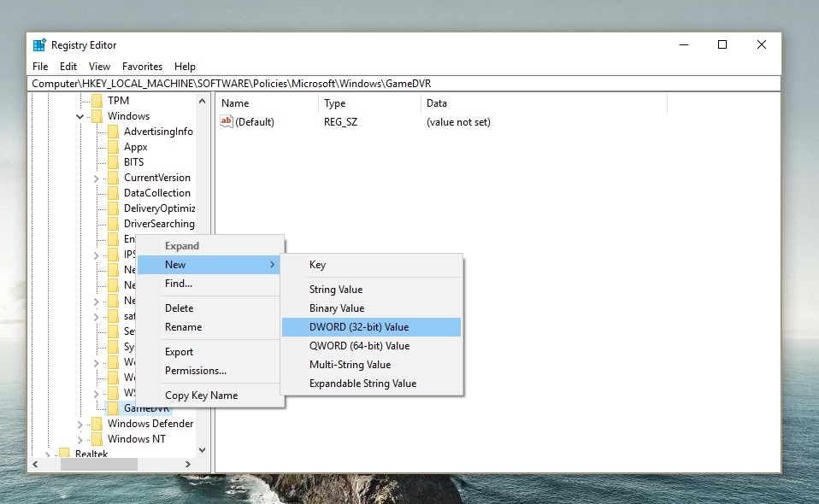Select the AdvertisingInfo key label
The width and height of the screenshot is (819, 504).
tap(158, 131)
